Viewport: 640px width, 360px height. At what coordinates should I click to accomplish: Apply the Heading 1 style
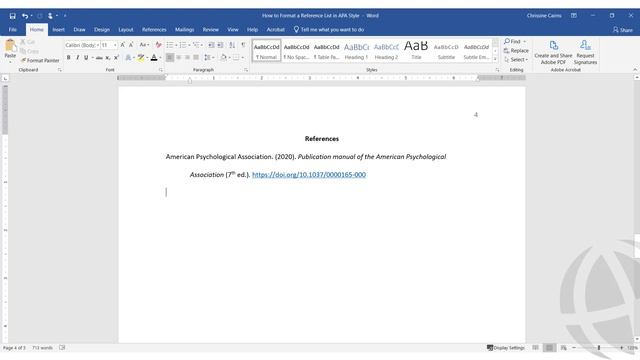[x=356, y=51]
